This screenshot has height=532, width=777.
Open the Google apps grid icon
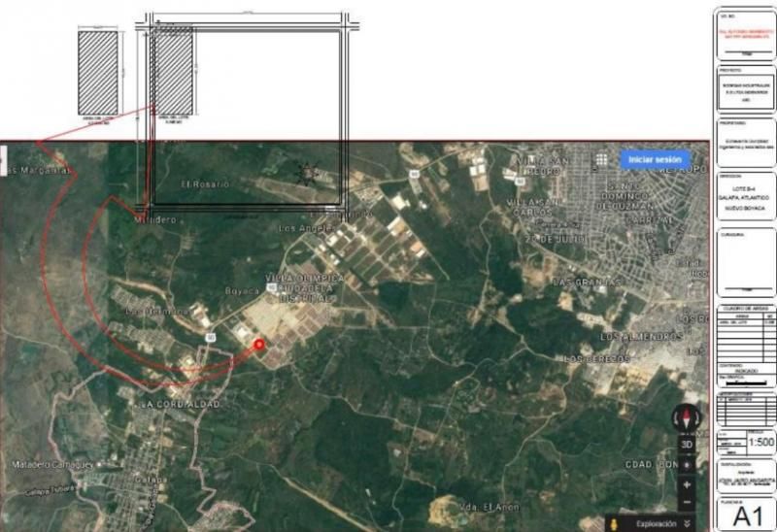pos(601,159)
